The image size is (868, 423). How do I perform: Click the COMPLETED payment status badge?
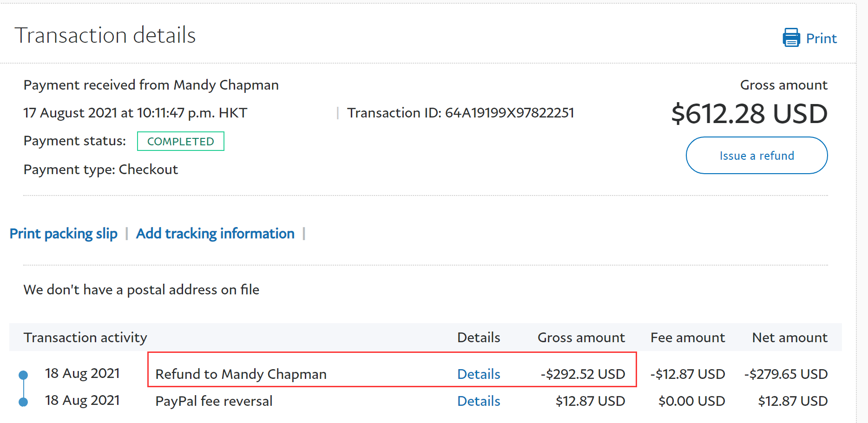coord(181,142)
